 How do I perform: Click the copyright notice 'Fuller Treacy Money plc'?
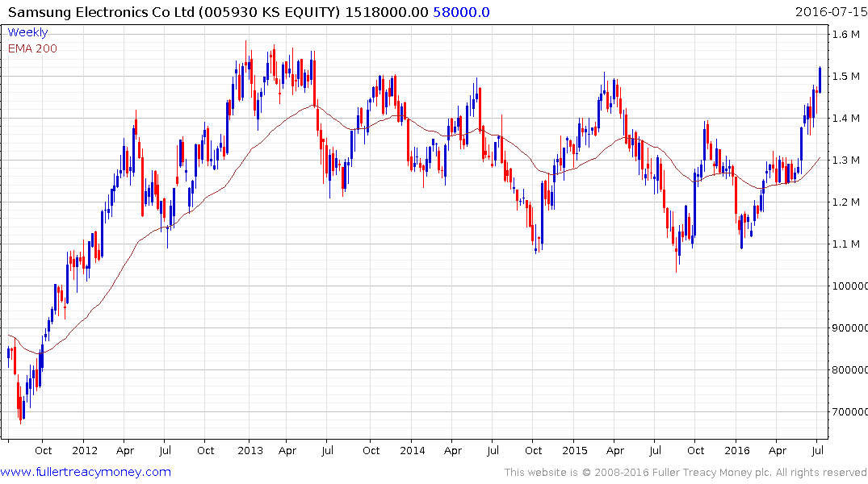point(712,473)
